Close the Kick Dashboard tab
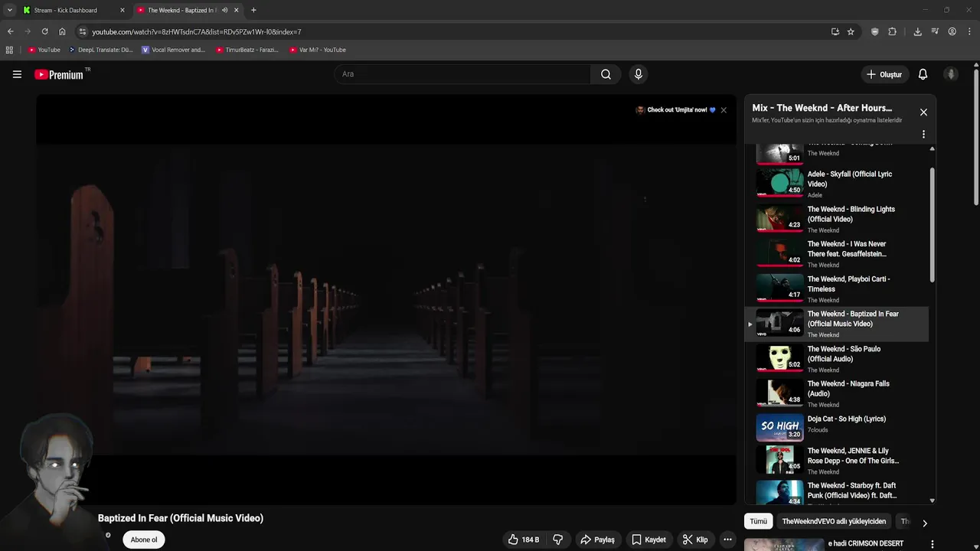The height and width of the screenshot is (551, 980). [122, 10]
